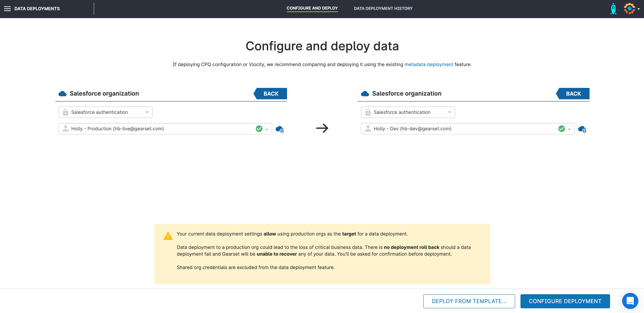Switch to Data Deployment History tab
Image resolution: width=644 pixels, height=313 pixels.
point(383,9)
